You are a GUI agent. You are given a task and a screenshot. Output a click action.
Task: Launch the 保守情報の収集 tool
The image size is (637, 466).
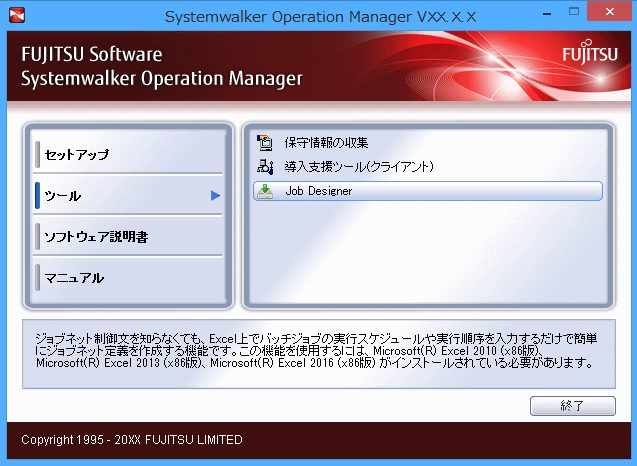(326, 143)
